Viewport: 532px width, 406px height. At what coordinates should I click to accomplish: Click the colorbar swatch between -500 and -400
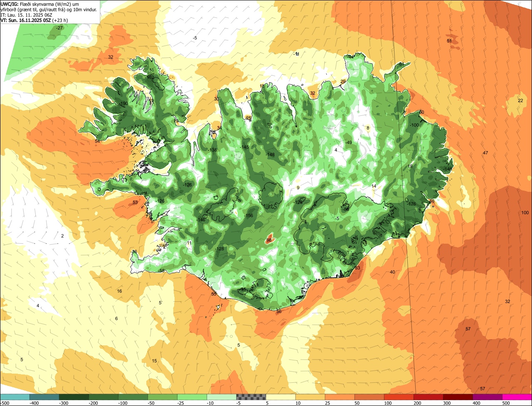pos(15,397)
